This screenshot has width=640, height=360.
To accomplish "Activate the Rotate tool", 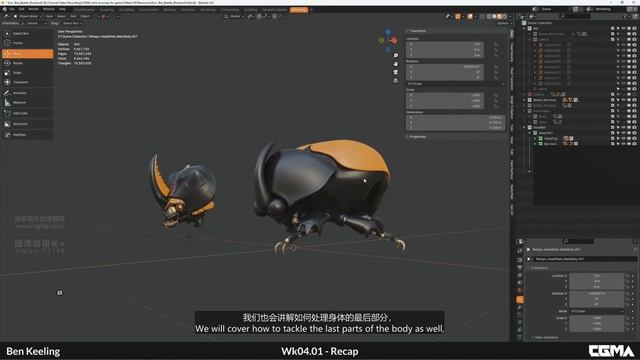I will tap(27, 63).
